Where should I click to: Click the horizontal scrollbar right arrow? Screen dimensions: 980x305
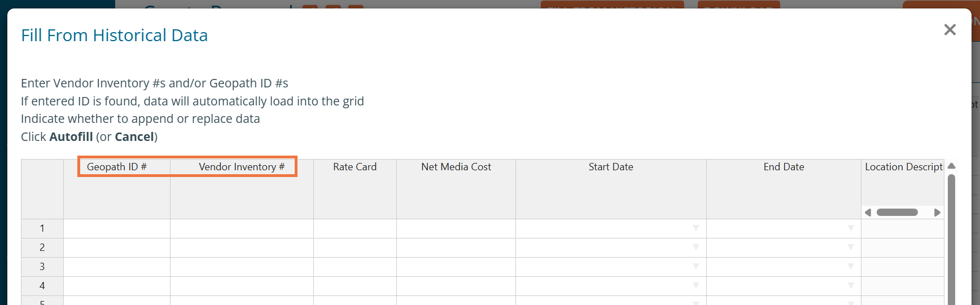point(937,213)
